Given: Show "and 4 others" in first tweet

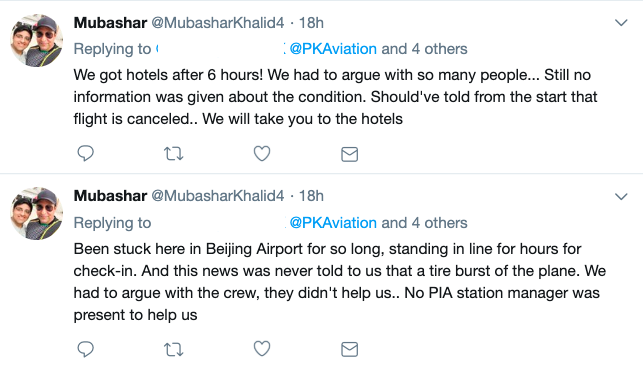Looking at the screenshot, I should click(424, 49).
